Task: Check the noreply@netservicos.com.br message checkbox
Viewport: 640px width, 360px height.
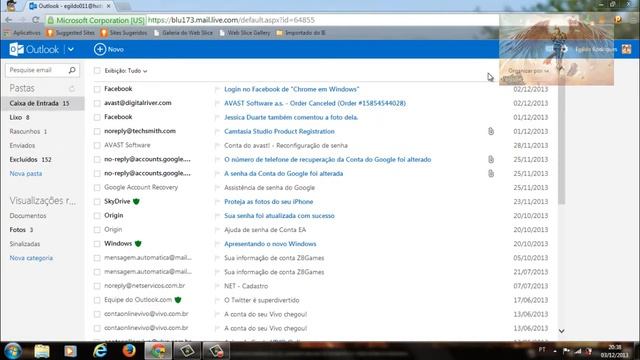Action: tap(97, 286)
